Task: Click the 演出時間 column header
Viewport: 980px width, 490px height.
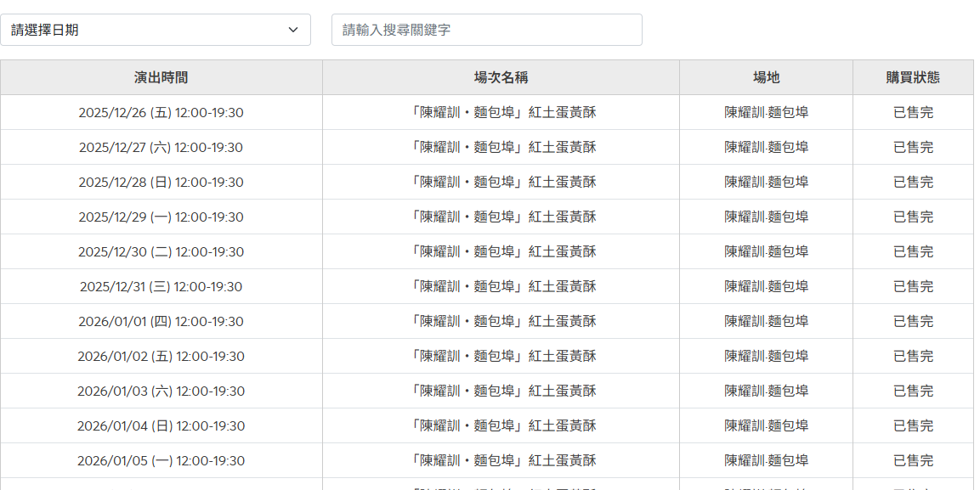Action: tap(161, 77)
